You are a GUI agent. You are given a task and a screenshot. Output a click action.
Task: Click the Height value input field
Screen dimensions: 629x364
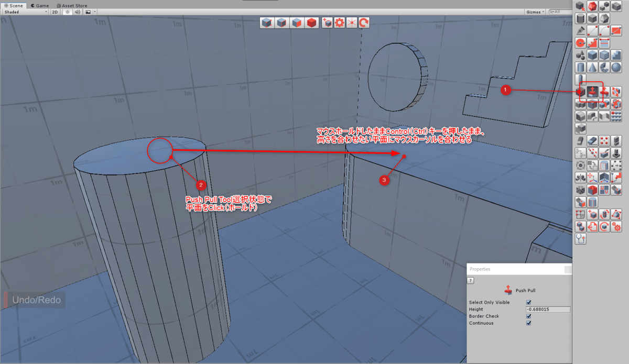point(548,309)
